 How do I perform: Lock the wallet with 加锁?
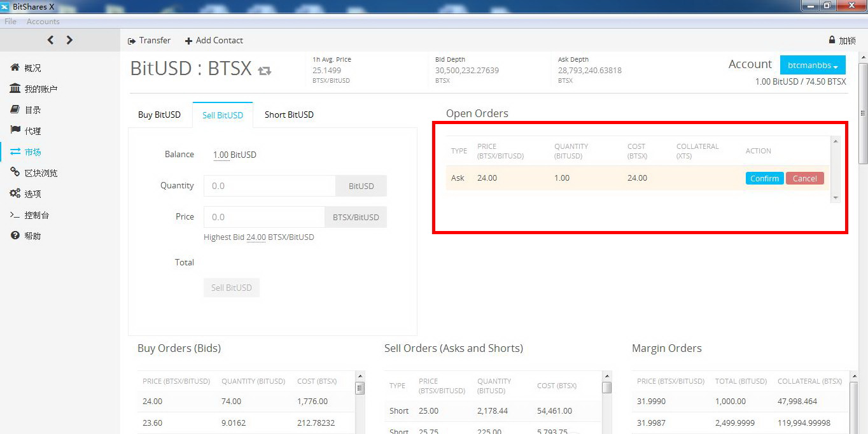pyautogui.click(x=842, y=40)
